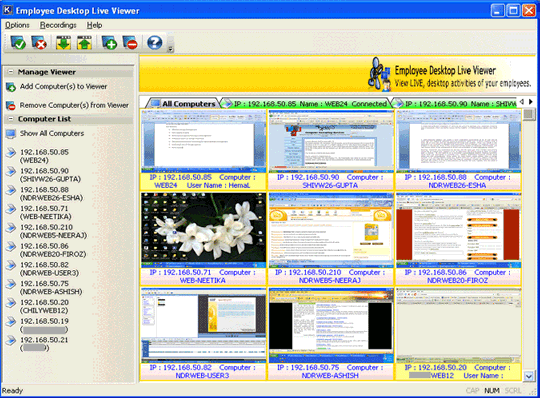Switch to the All Computers tab
This screenshot has width=540, height=398.
(184, 103)
